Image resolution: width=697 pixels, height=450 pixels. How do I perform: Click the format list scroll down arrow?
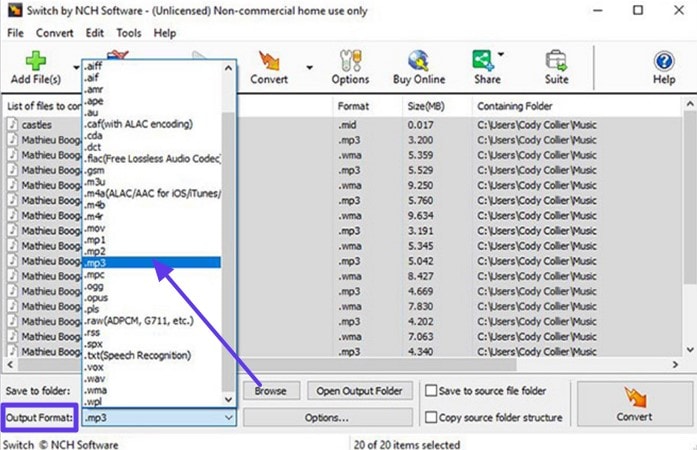click(x=228, y=399)
